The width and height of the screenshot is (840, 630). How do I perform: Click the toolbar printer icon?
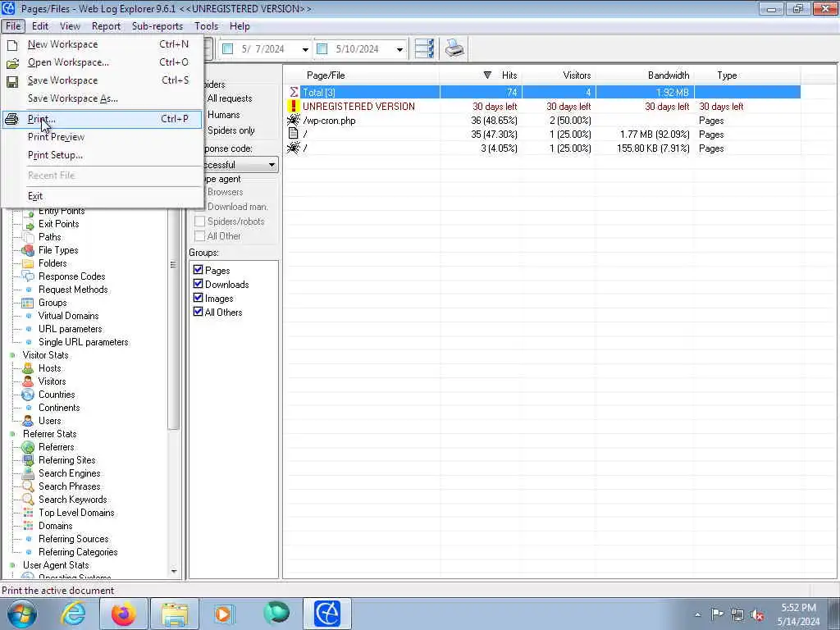[x=454, y=48]
